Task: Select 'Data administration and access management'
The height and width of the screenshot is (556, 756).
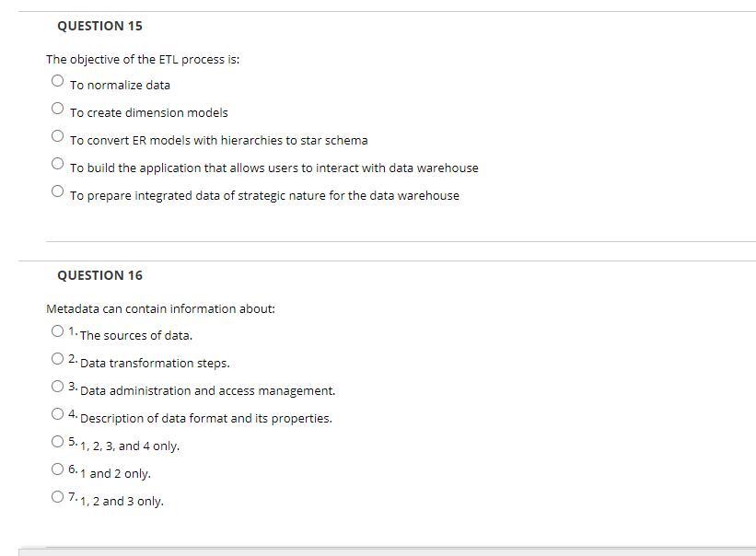Action: pos(57,386)
